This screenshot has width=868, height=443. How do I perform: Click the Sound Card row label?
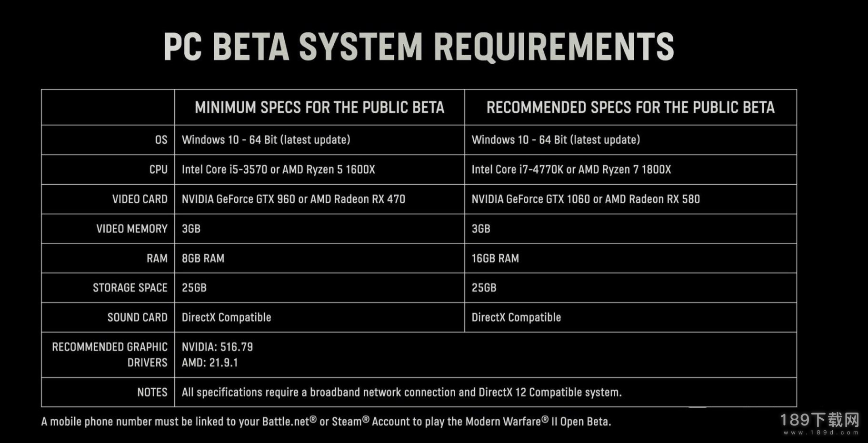(x=137, y=317)
